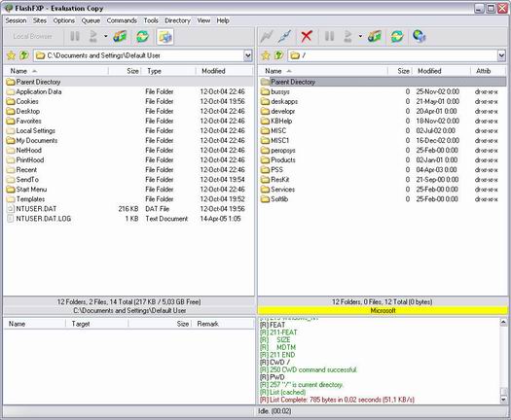
Task: Open the dropdown arrow beside left transfer icon
Action: click(x=105, y=36)
